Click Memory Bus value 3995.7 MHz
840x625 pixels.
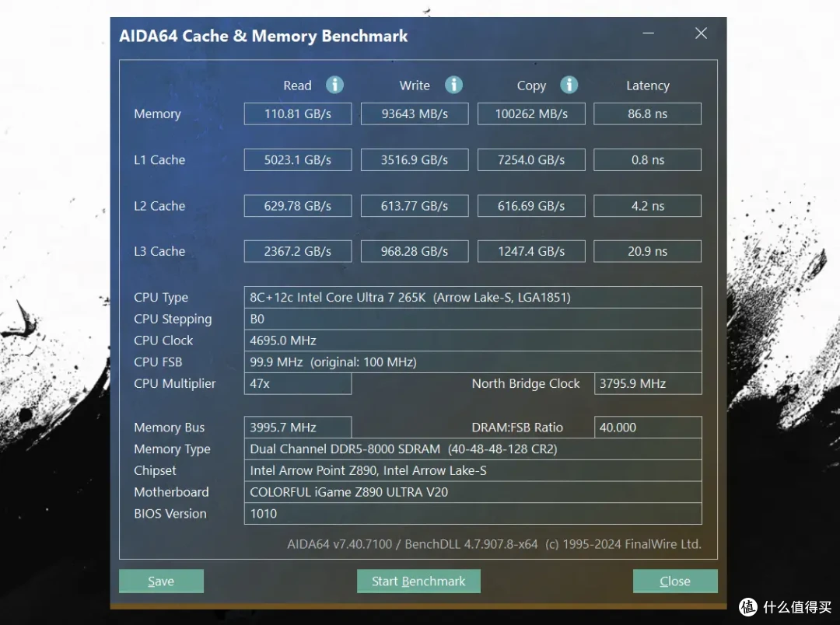(298, 428)
